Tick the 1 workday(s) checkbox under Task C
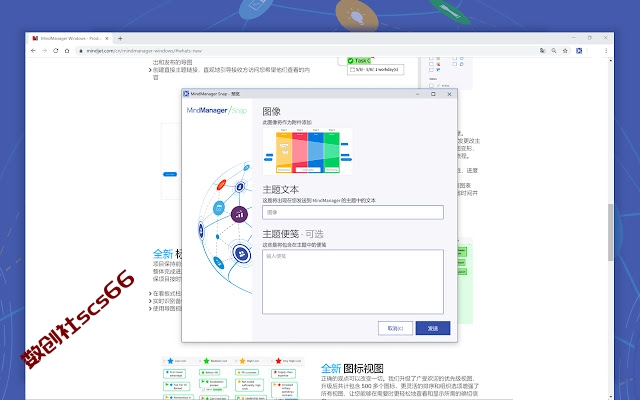Screen dimensions: 640x400 pos(352,70)
